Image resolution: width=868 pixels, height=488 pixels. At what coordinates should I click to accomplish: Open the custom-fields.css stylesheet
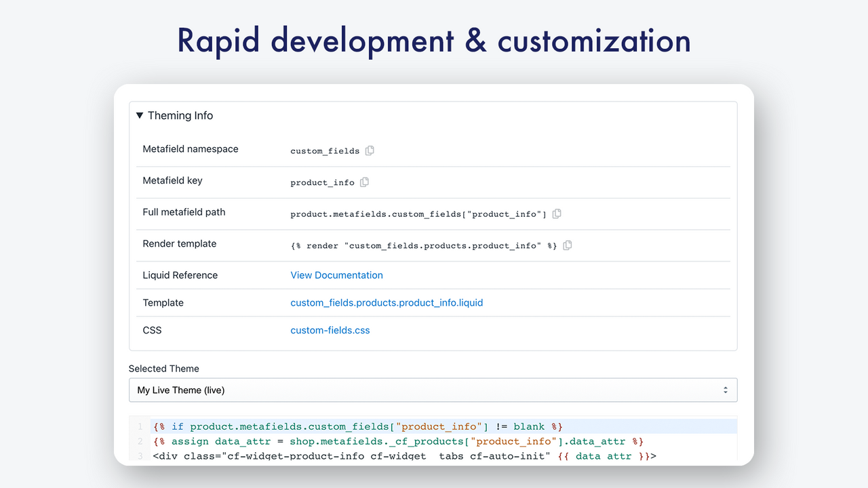click(330, 330)
